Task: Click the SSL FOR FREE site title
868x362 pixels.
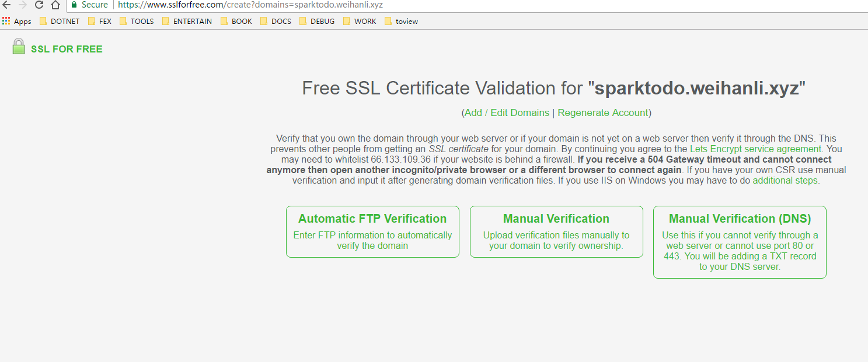Action: [x=67, y=49]
